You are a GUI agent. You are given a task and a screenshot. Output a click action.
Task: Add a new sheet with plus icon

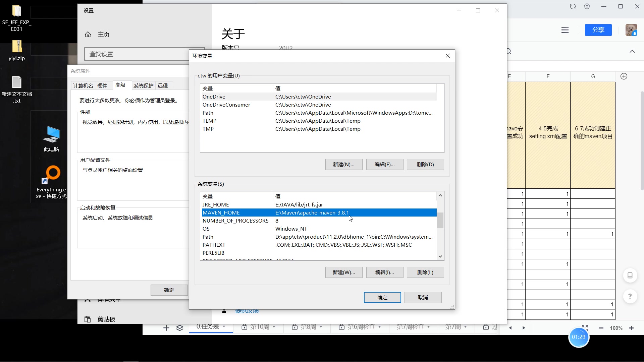[x=166, y=328]
